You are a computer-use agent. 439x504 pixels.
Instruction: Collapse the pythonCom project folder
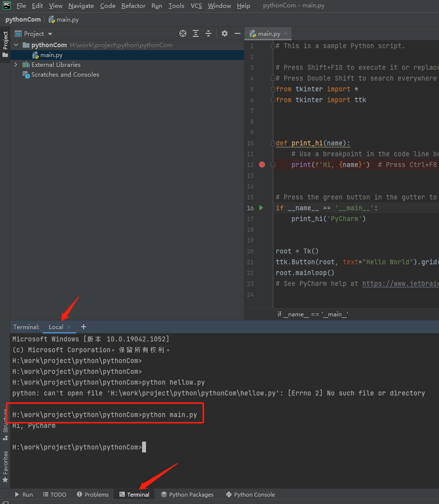point(16,44)
